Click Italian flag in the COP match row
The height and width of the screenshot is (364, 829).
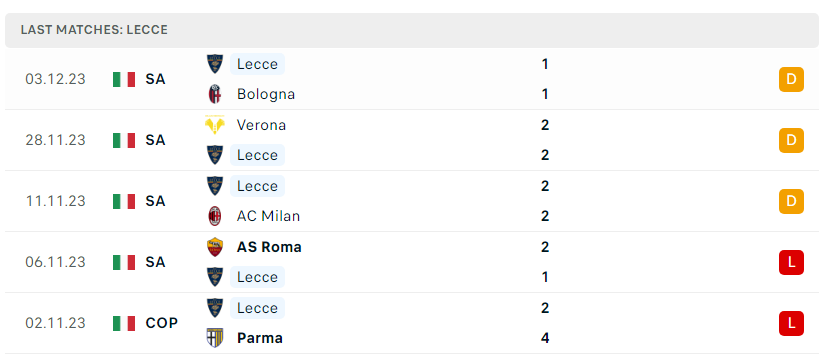click(124, 323)
